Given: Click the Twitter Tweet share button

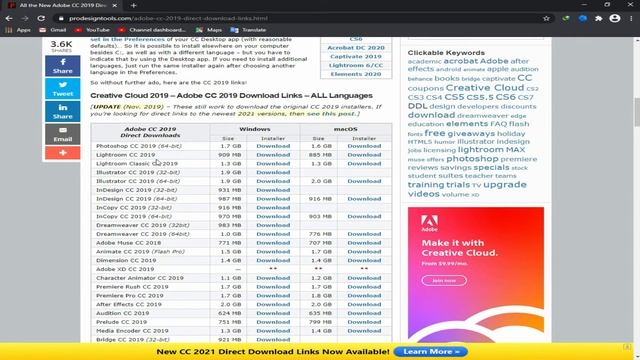Looking at the screenshot, I should [62, 89].
